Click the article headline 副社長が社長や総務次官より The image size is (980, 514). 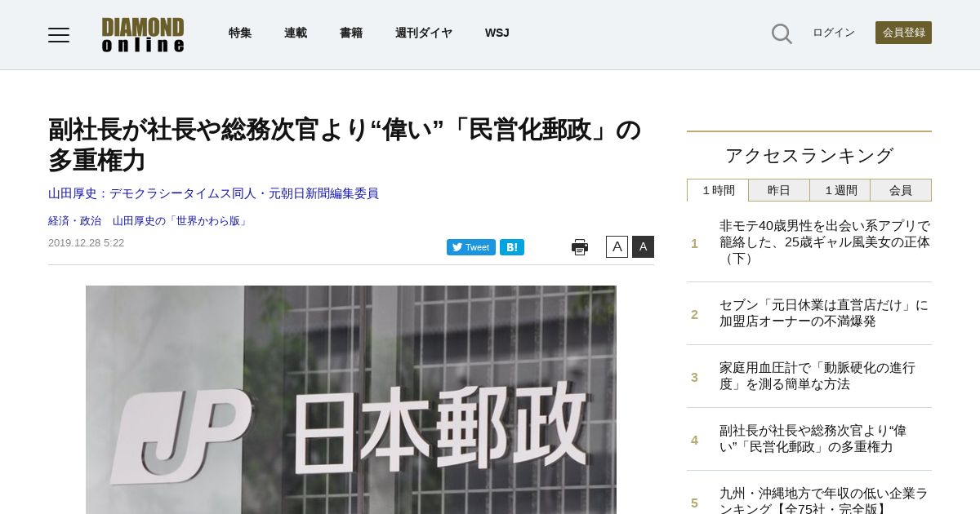point(345,144)
